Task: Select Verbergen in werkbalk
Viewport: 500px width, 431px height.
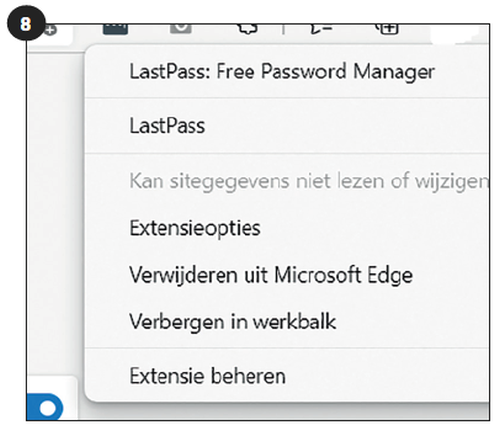Action: point(232,322)
